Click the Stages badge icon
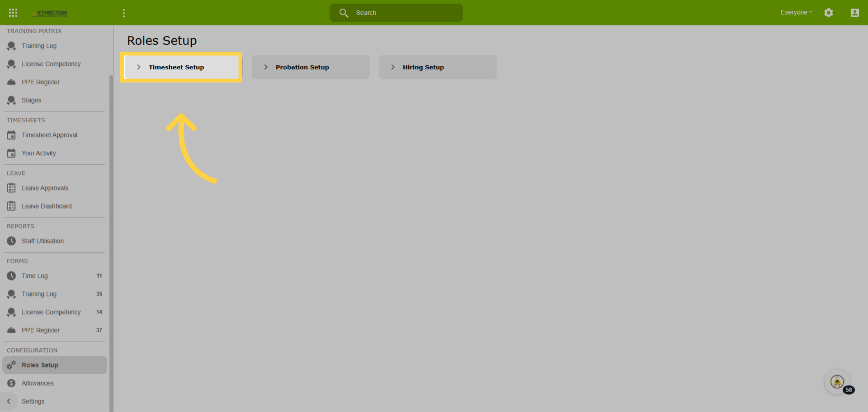Viewport: 868px width, 412px height. [x=11, y=100]
